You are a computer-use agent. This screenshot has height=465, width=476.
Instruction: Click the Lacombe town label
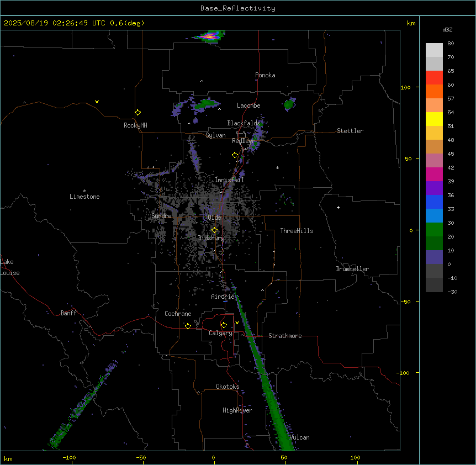pos(248,105)
